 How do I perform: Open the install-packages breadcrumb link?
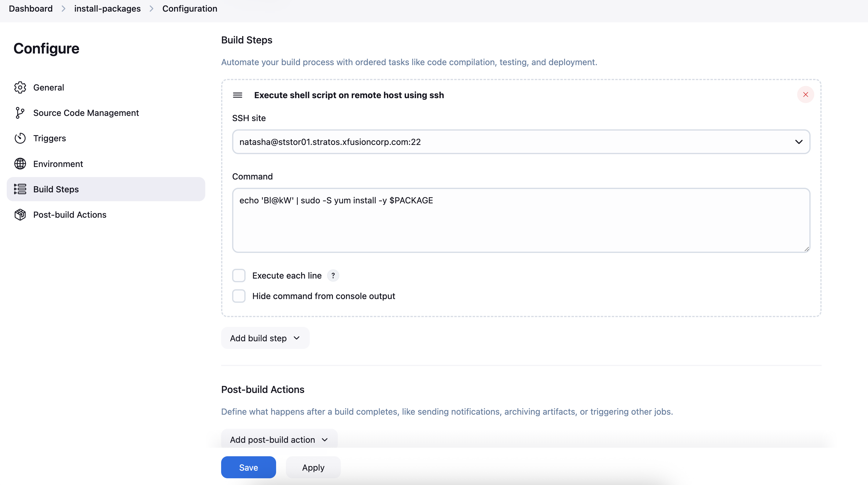[108, 9]
